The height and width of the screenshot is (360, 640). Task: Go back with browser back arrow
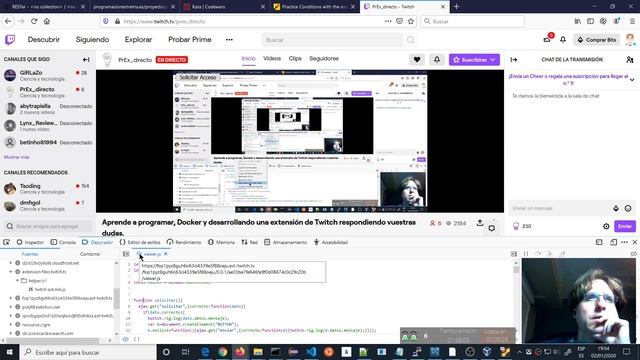[8, 21]
